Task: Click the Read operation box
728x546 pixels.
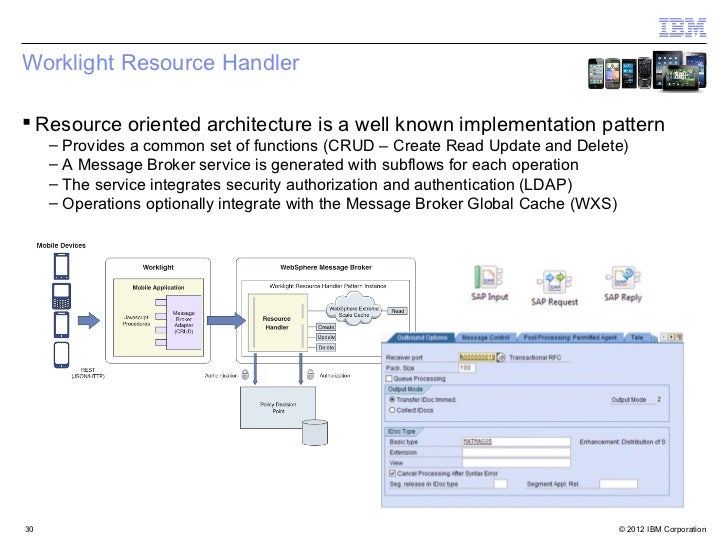Action: pyautogui.click(x=397, y=311)
